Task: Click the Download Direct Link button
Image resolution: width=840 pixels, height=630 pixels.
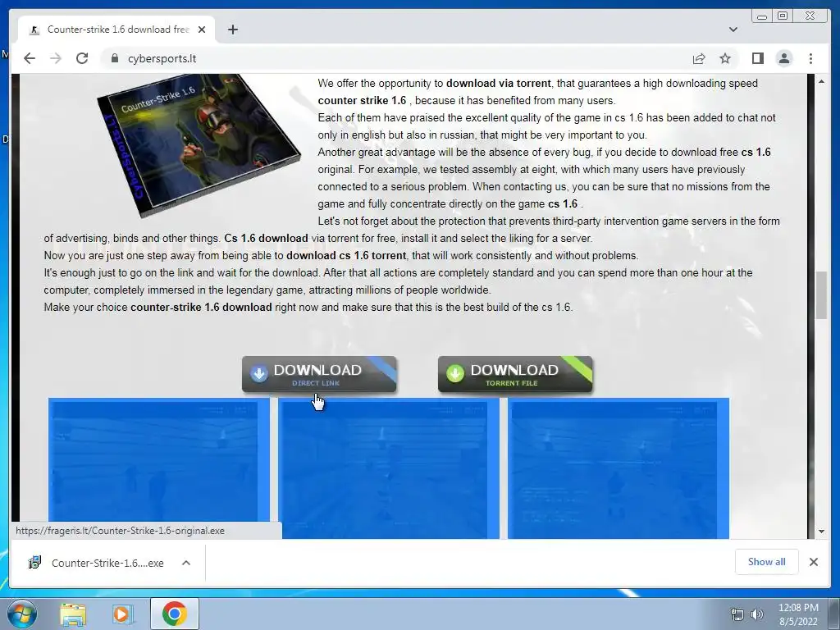Action: 319,374
